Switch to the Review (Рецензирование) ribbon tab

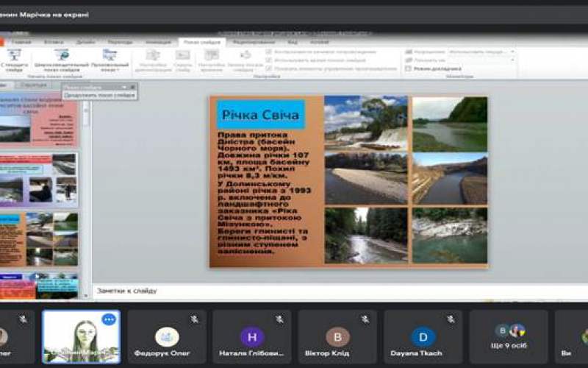point(254,42)
